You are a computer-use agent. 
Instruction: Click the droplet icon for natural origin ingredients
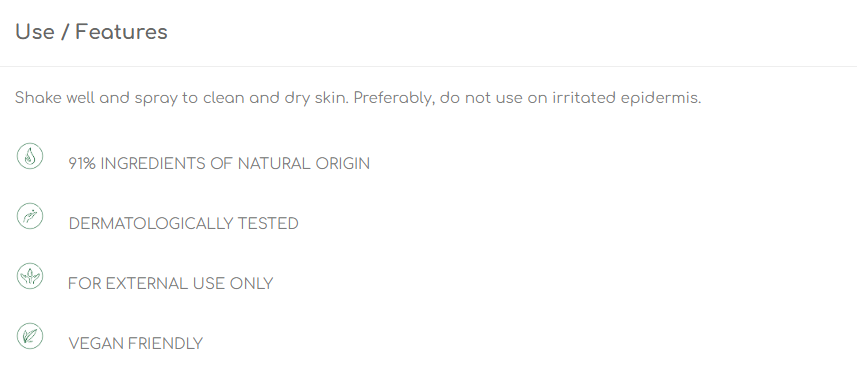pos(30,156)
